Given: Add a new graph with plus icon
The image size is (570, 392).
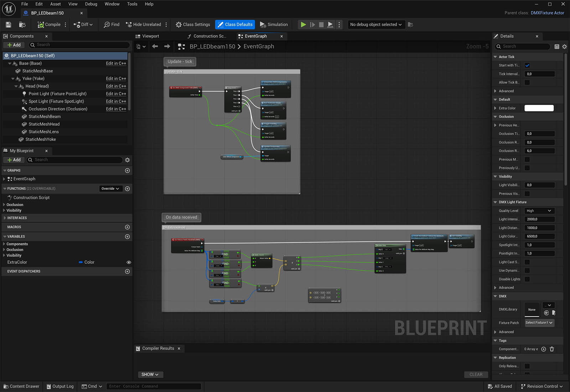Looking at the screenshot, I should coord(127,171).
